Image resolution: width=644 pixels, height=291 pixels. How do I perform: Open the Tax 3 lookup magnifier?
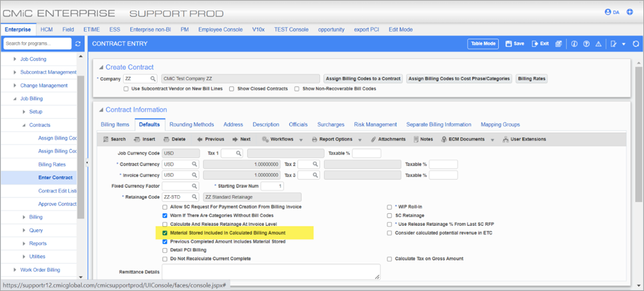click(x=315, y=175)
